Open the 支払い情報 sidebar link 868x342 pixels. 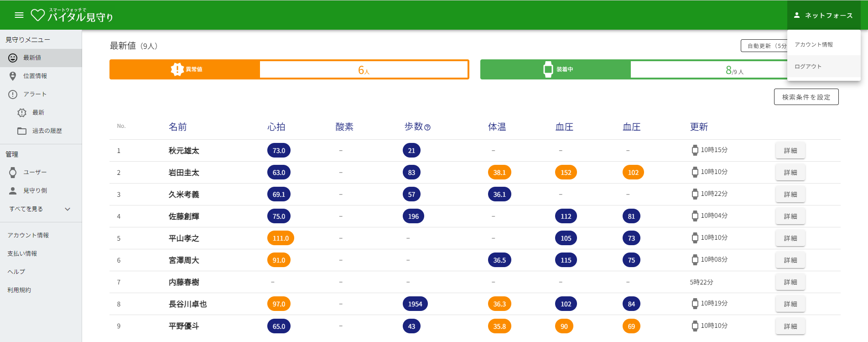(x=22, y=253)
